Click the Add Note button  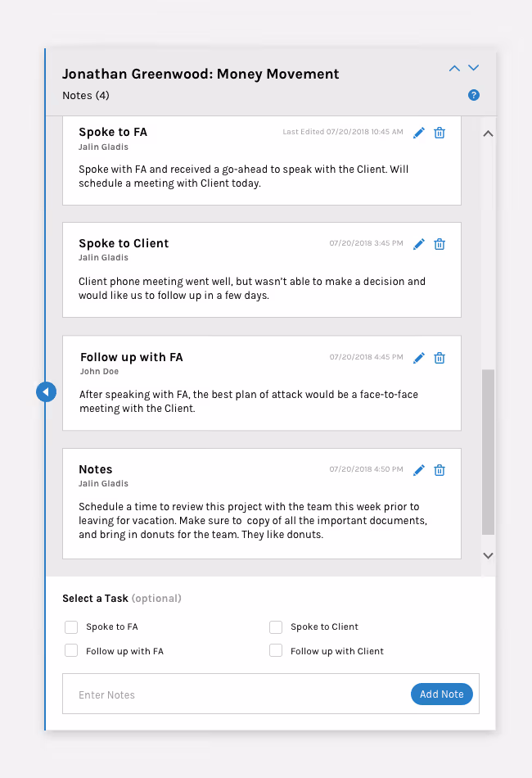click(441, 694)
